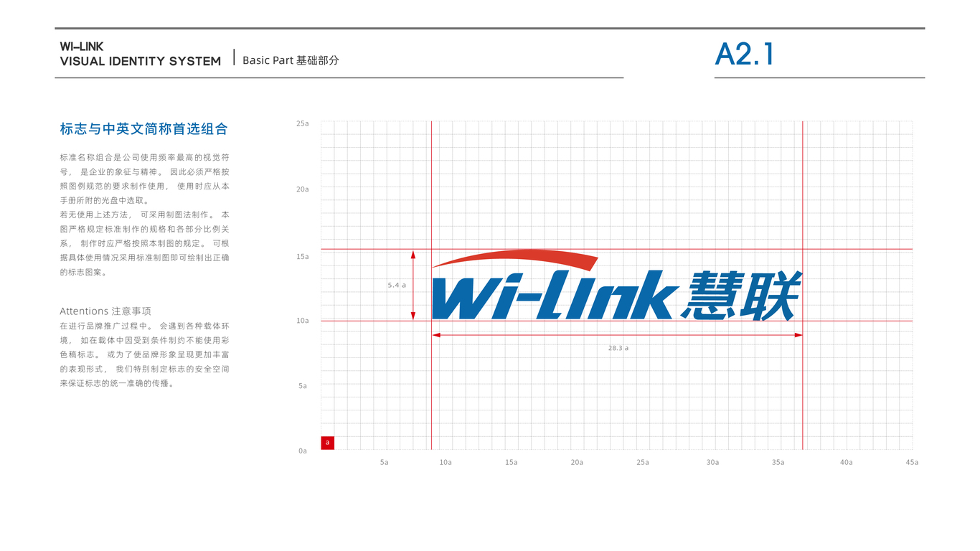Click '5a' on the vertical axis

tap(303, 386)
